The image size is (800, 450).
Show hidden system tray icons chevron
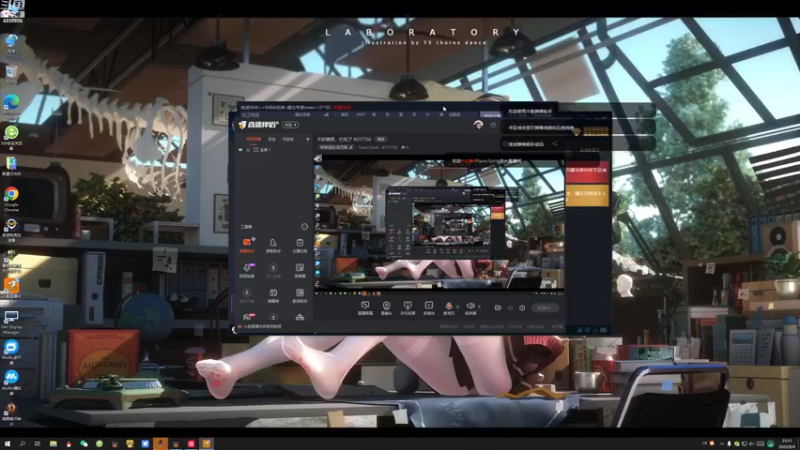pos(721,443)
